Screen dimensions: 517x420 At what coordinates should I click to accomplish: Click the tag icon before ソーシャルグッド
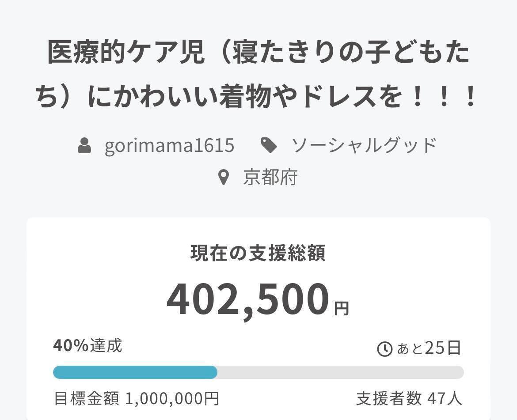[x=269, y=145]
